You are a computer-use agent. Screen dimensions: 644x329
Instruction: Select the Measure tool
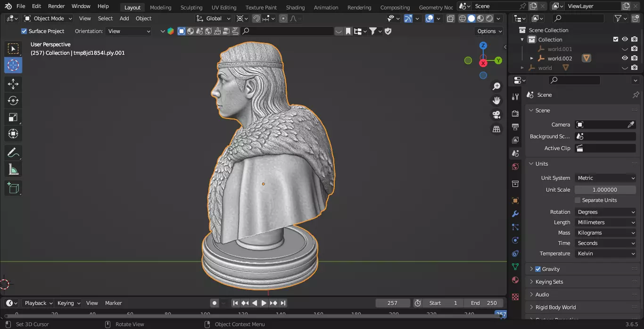pos(13,169)
